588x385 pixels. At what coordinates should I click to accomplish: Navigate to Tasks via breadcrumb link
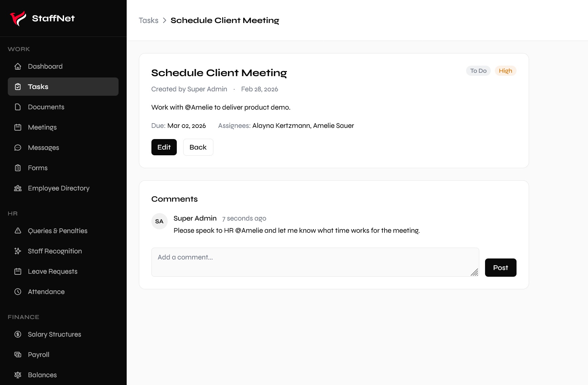148,20
